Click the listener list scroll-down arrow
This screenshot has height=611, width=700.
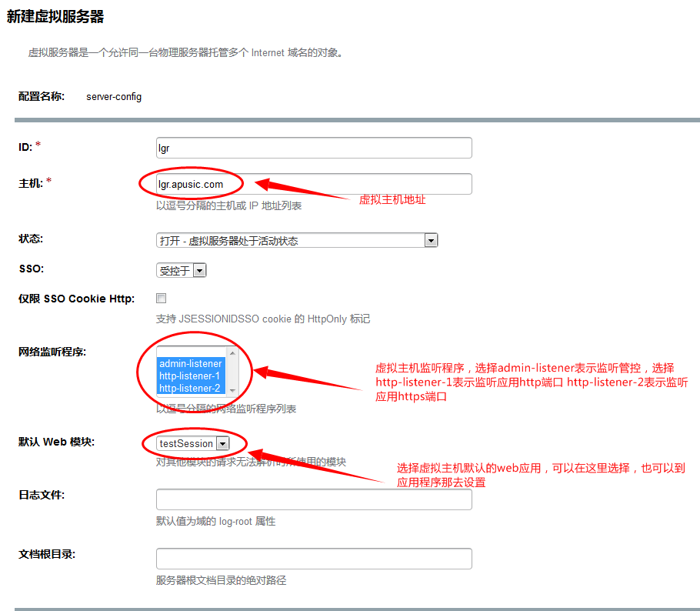(232, 389)
